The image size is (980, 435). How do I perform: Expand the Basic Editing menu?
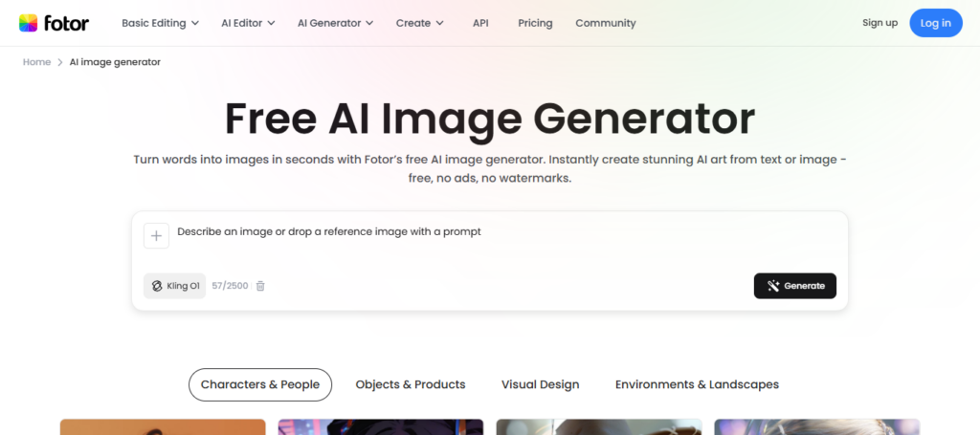pyautogui.click(x=160, y=23)
